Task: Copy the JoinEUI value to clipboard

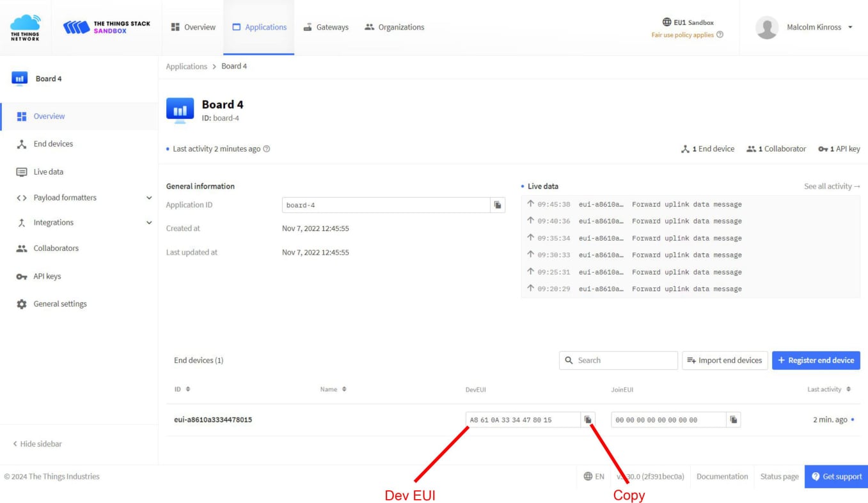Action: (734, 420)
